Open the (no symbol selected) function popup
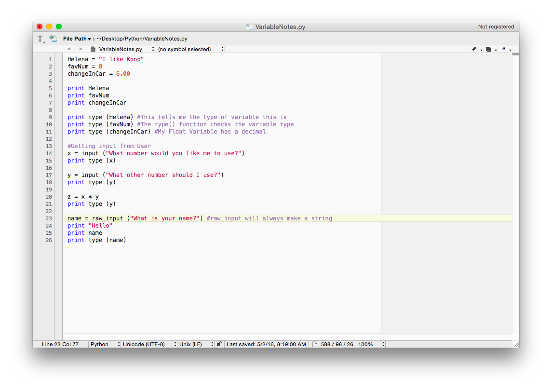This screenshot has height=392, width=552. pyautogui.click(x=191, y=49)
